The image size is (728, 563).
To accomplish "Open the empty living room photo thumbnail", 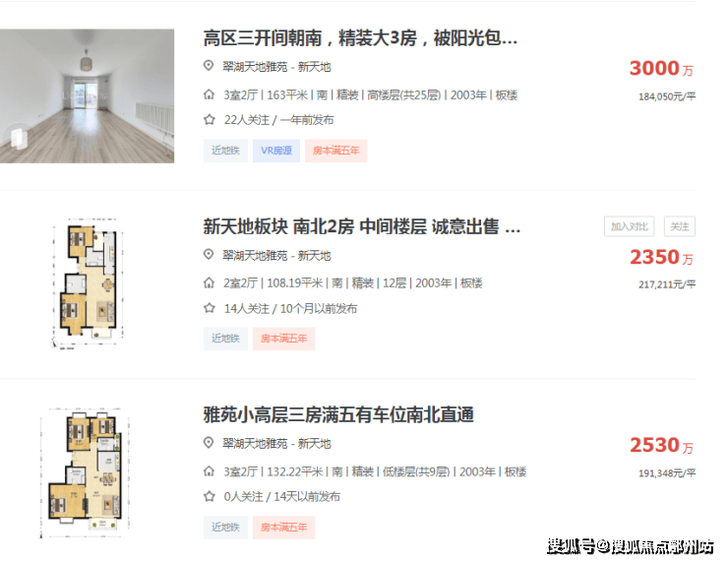I will pos(87,96).
